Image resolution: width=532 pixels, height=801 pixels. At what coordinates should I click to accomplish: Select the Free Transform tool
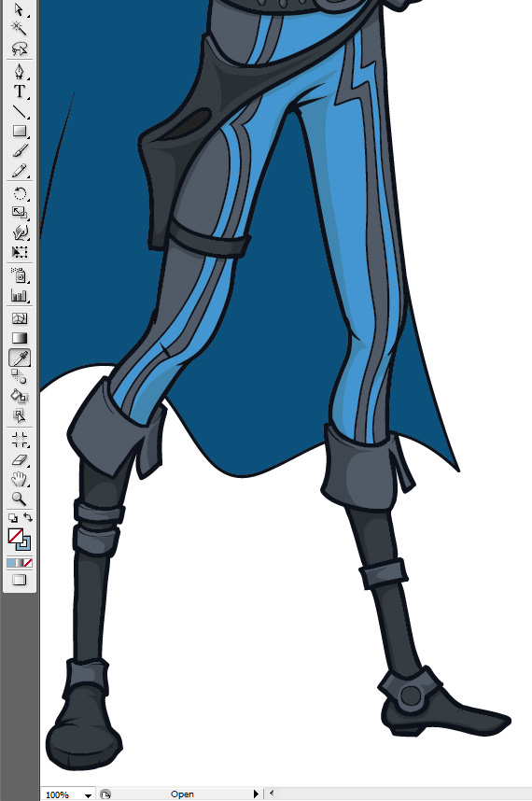(19, 252)
